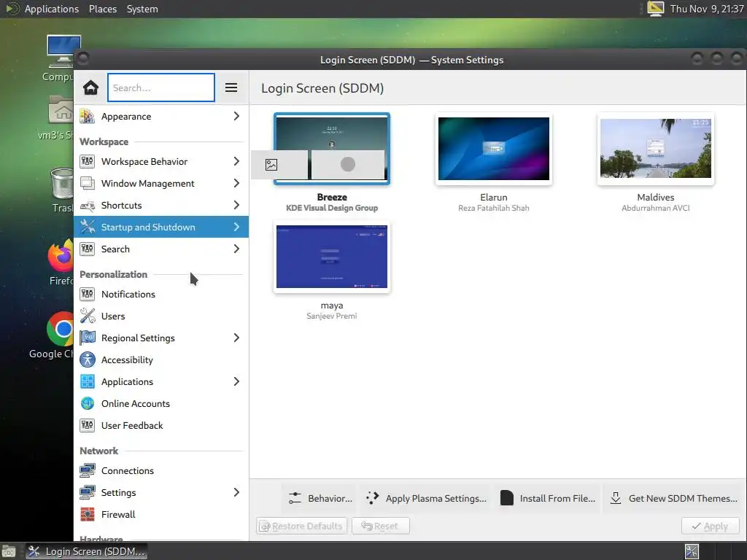
Task: Click the Applications grid icon
Action: click(88, 382)
